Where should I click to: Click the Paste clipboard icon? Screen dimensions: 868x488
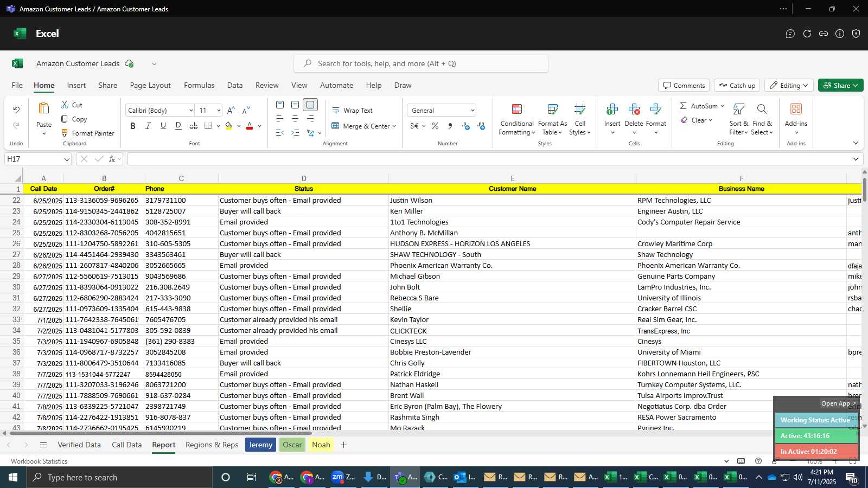[44, 108]
